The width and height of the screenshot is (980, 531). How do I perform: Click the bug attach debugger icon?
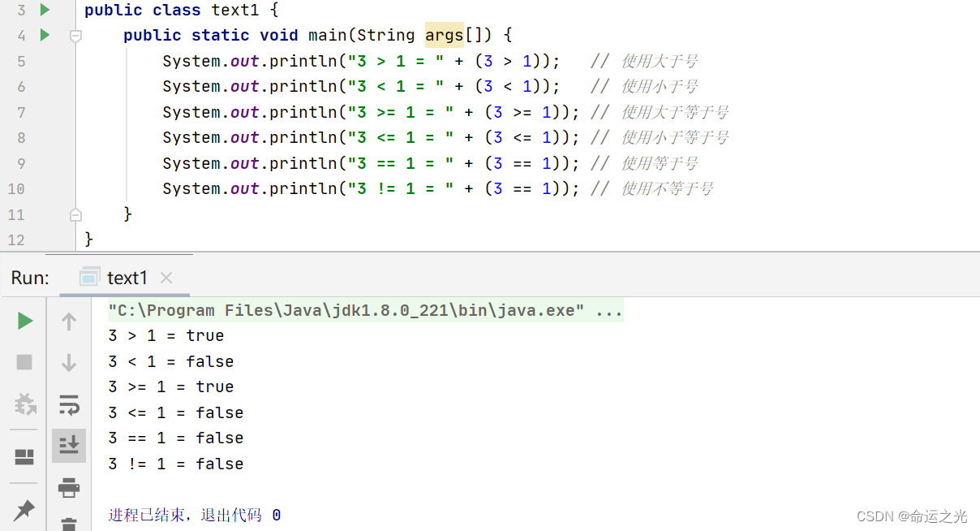24,404
